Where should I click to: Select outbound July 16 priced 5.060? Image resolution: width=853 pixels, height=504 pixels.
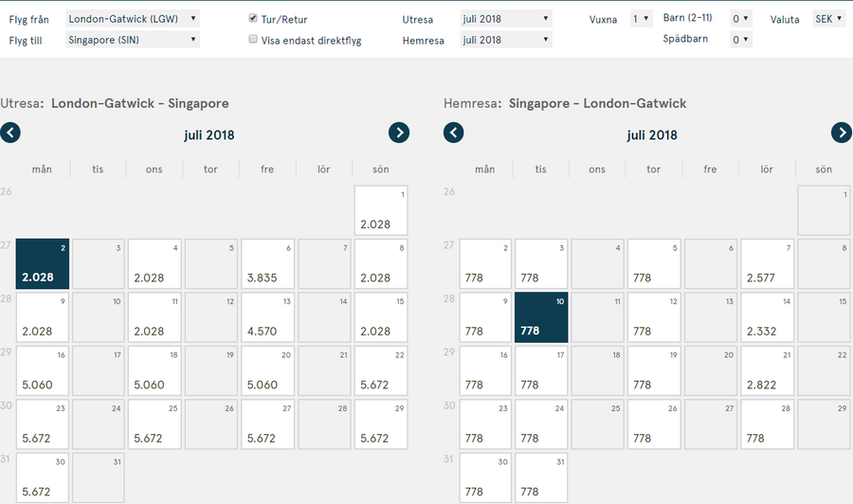click(43, 370)
